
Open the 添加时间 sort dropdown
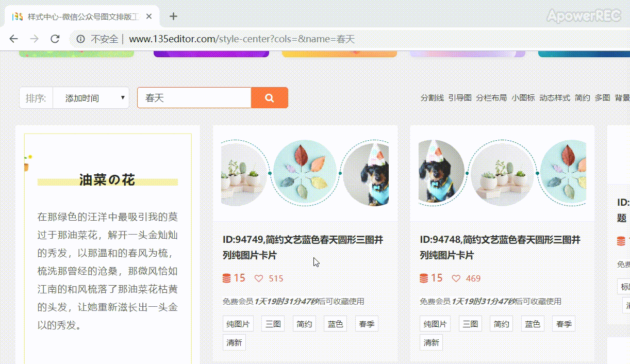[x=91, y=98]
